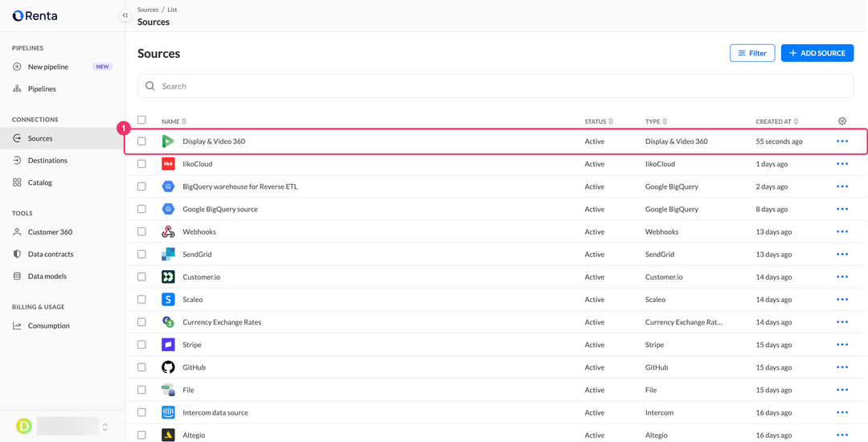868x442 pixels.
Task: Open Consumption under Billing & Usage
Action: [63, 325]
